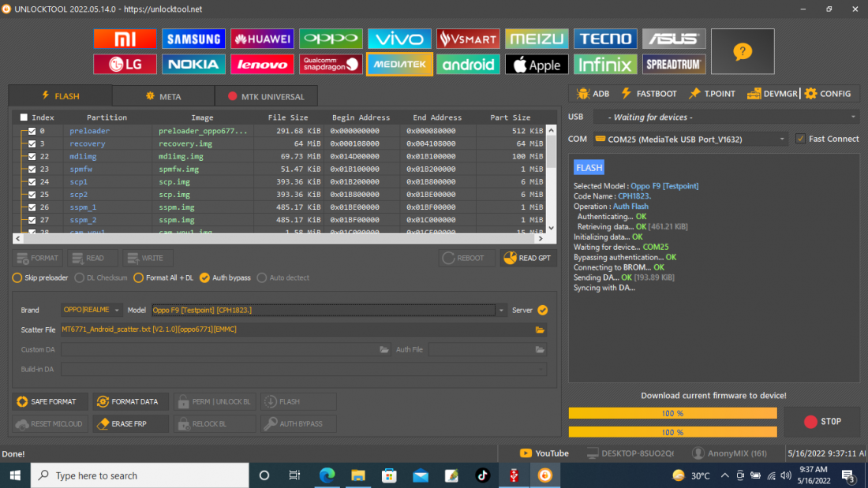
Task: Click the upper 100 % progress bar
Action: pos(672,413)
